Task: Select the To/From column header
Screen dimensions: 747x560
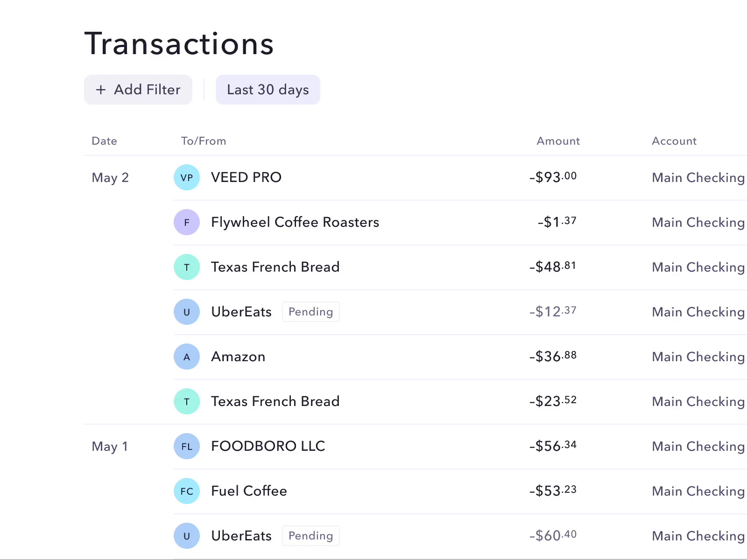Action: (x=204, y=141)
